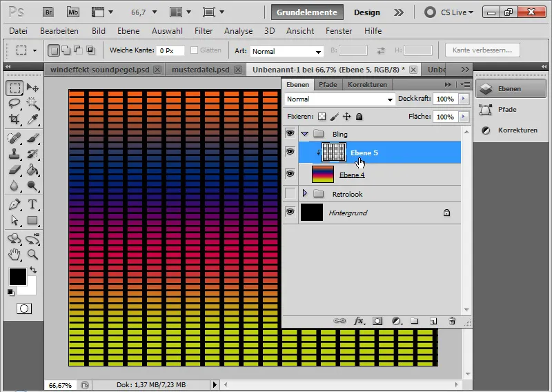552x392 pixels.
Task: Select the Lasso tool
Action: (14, 104)
